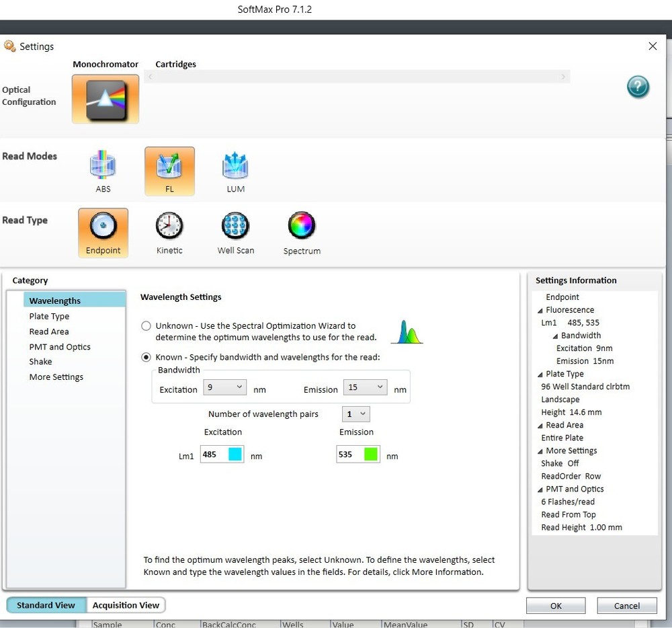The image size is (672, 628).
Task: Select the Known wavelength radio button
Action: click(146, 357)
